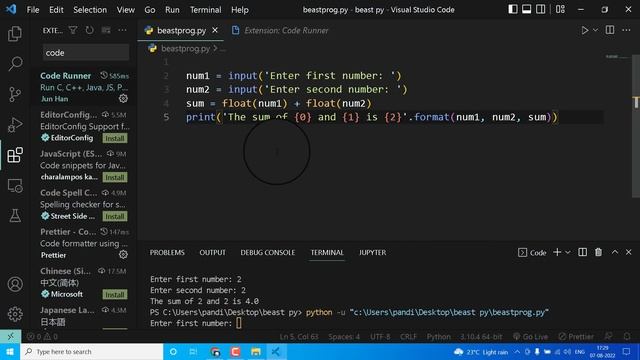The width and height of the screenshot is (640, 360).
Task: Open Prettier extension gear settings
Action: 123,255
